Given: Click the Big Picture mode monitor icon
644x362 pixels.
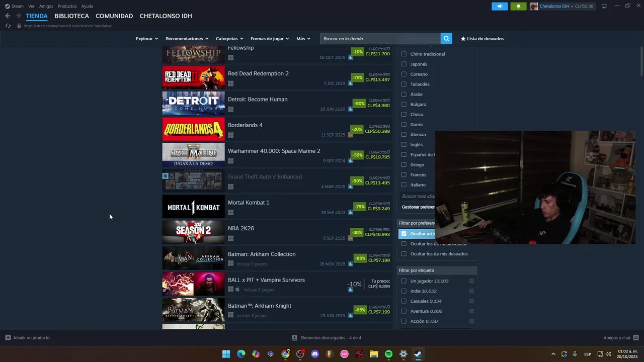Looking at the screenshot, I should tap(604, 6).
